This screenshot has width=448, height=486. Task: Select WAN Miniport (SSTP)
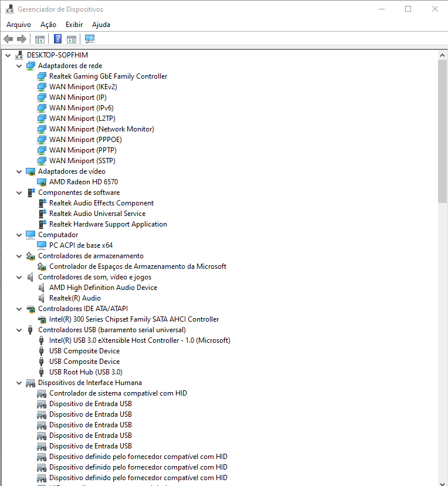tap(82, 161)
